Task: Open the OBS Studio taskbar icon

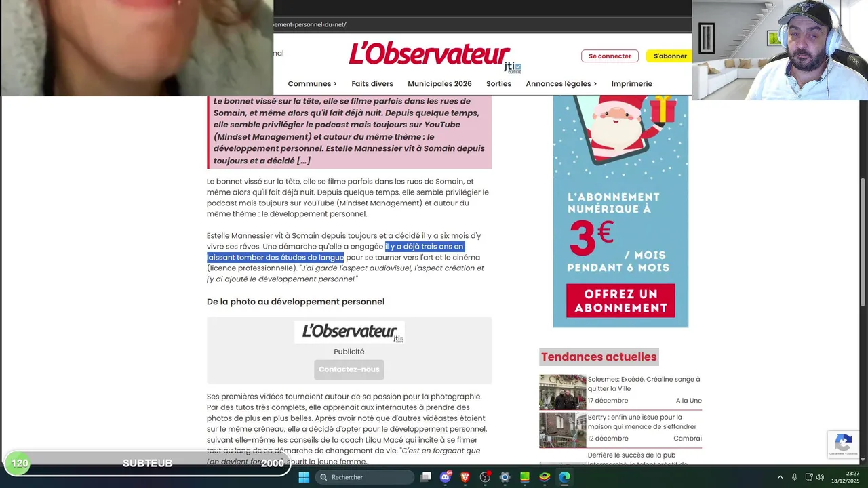Action: (x=485, y=477)
